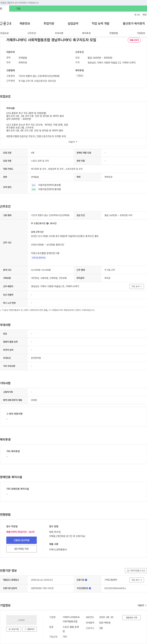Jump to 전형방법 section tab
The width and height of the screenshot is (147, 644).
pos(114,33)
